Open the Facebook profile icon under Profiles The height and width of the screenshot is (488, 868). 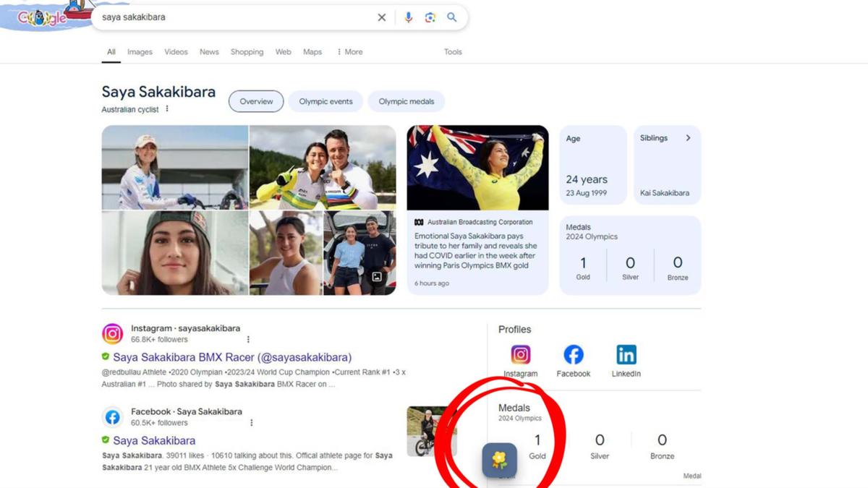[x=574, y=355]
